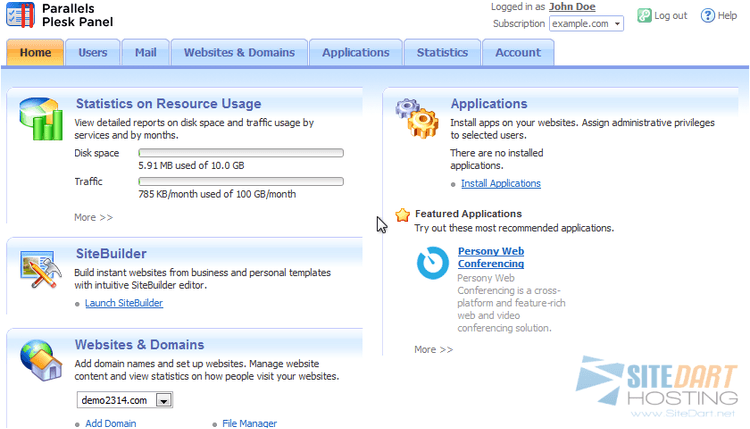
Task: Click the Add Domain link
Action: (x=110, y=423)
